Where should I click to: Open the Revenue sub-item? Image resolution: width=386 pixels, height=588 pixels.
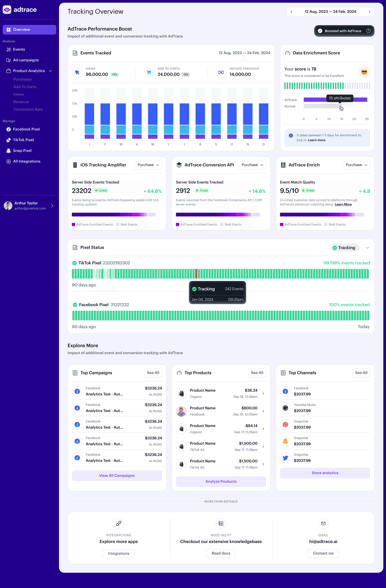[x=21, y=102]
